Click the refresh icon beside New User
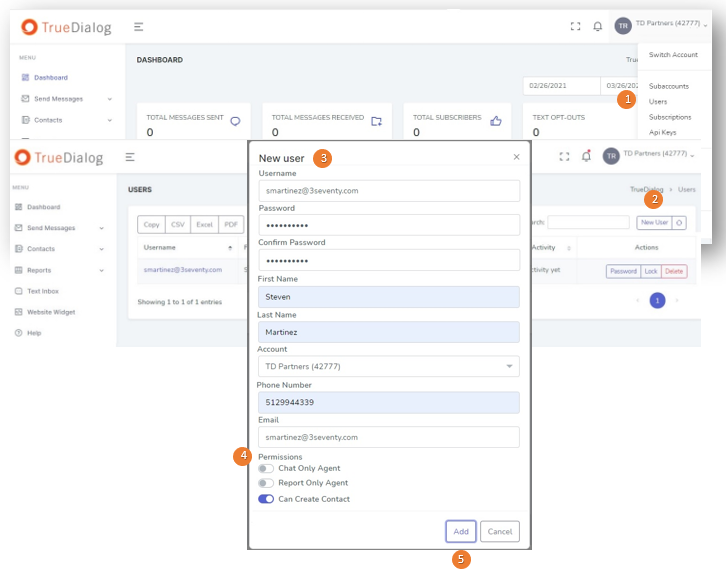Viewport: 726px width, 585px height. (680, 222)
